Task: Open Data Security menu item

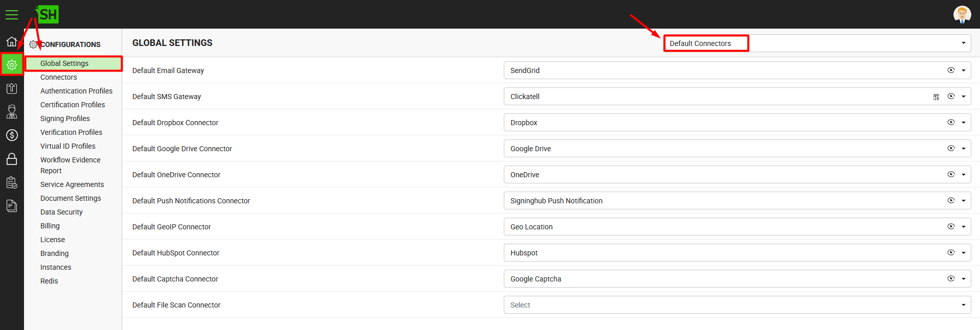Action: pyautogui.click(x=61, y=212)
